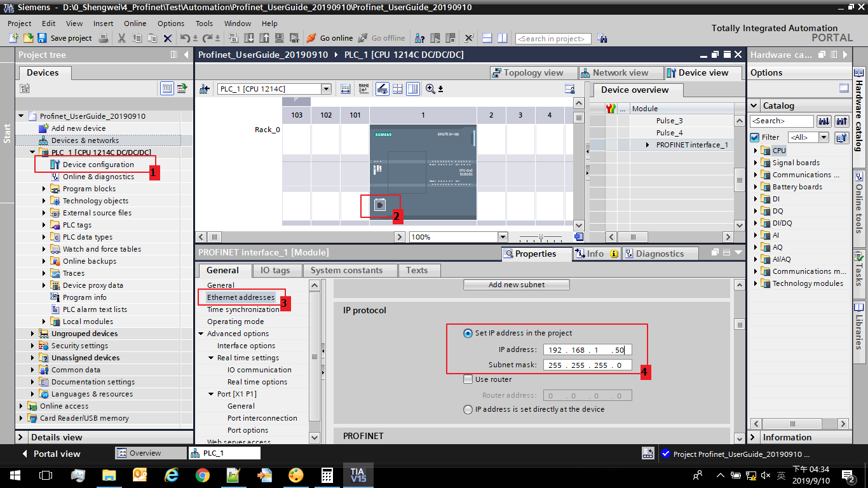
Task: Switch to Network view tab
Action: click(x=620, y=72)
